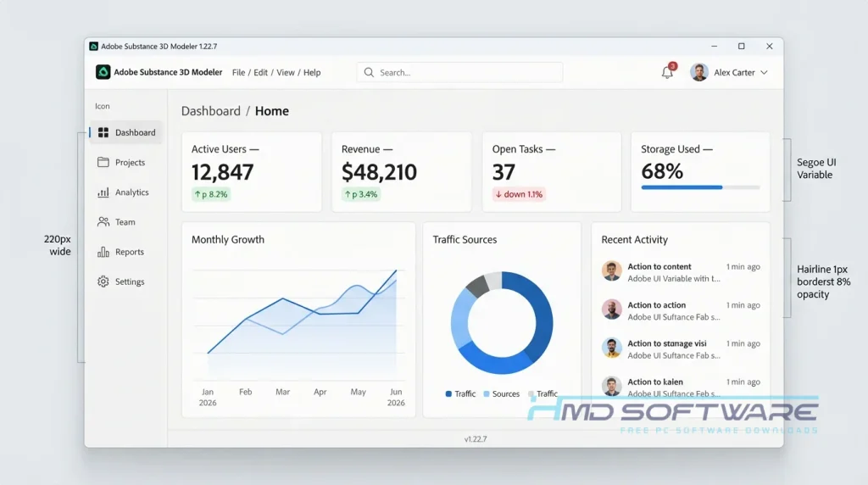Click the dark blue Traffic legend swatch
Screen dimensions: 868x485
[x=448, y=394]
